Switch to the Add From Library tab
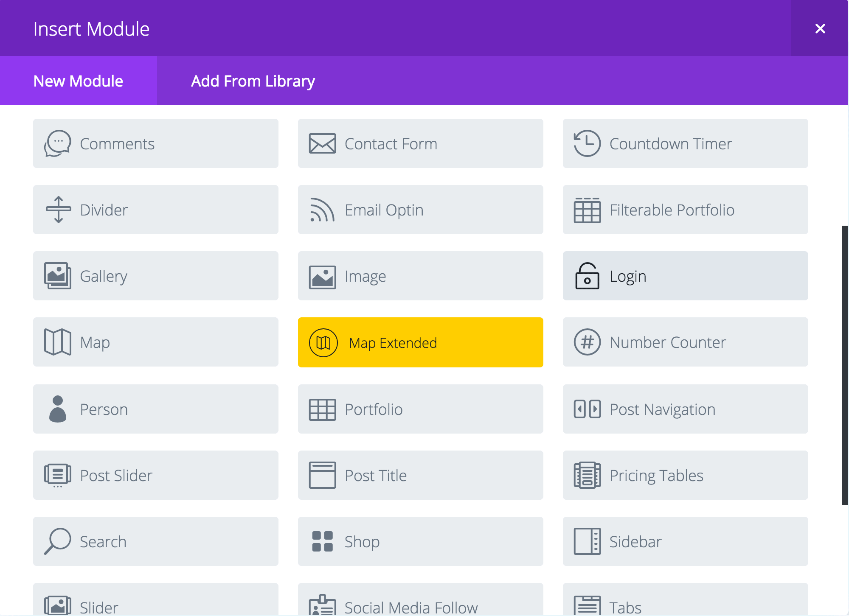The image size is (849, 616). tap(253, 81)
